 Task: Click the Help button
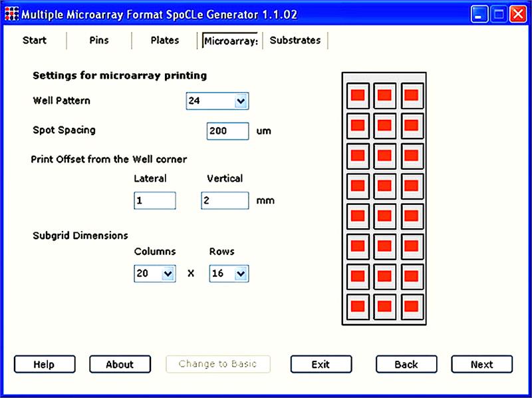click(45, 364)
